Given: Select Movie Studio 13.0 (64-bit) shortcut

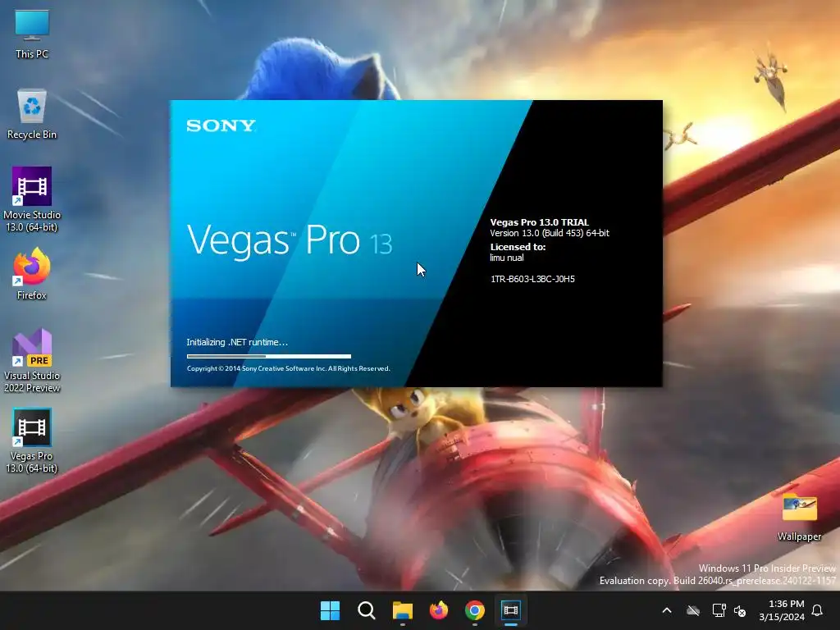Looking at the screenshot, I should point(32,199).
